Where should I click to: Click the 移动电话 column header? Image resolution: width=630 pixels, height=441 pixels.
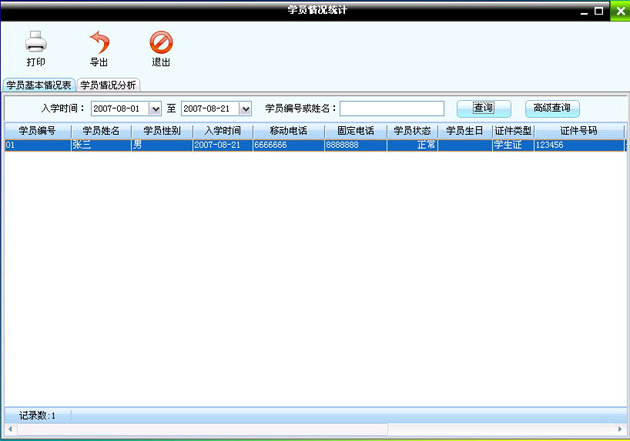tap(287, 131)
